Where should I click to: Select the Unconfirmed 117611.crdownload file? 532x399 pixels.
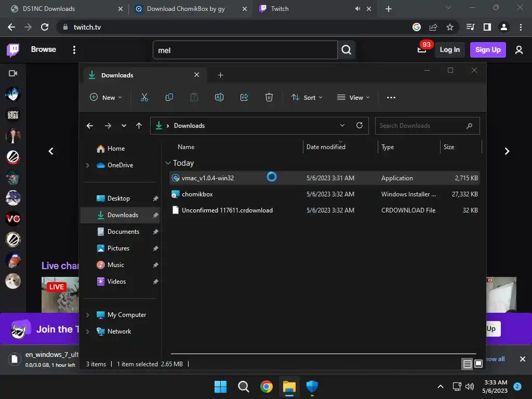(x=324, y=210)
